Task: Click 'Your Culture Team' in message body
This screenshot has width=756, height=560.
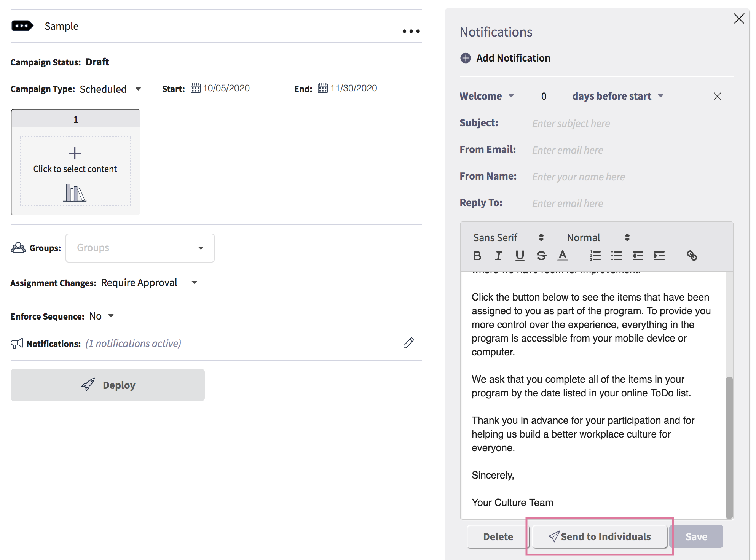Action: tap(512, 503)
